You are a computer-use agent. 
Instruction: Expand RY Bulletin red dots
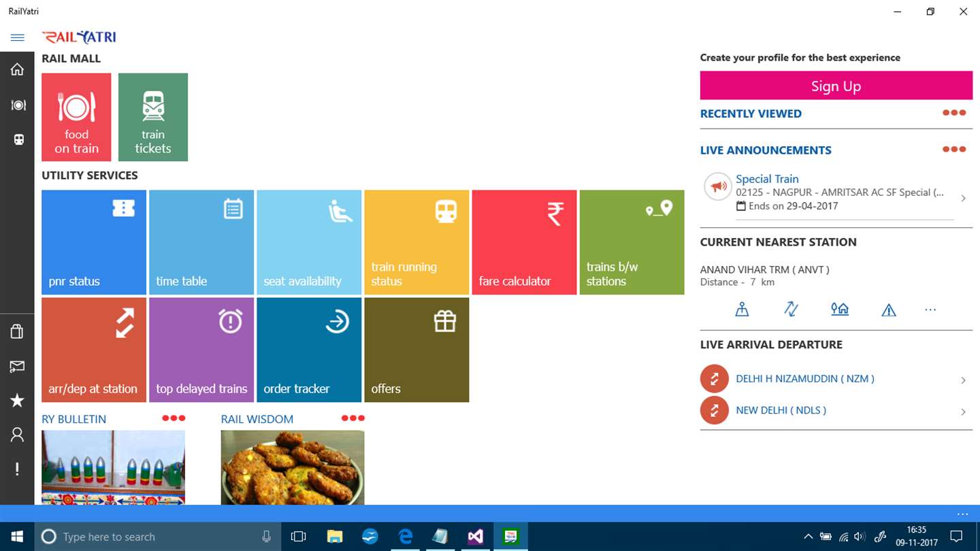174,418
